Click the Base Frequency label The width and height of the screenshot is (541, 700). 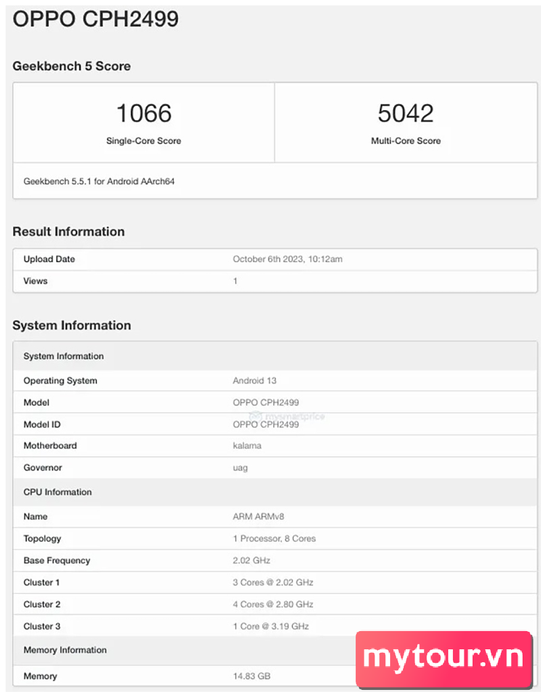[x=57, y=560]
